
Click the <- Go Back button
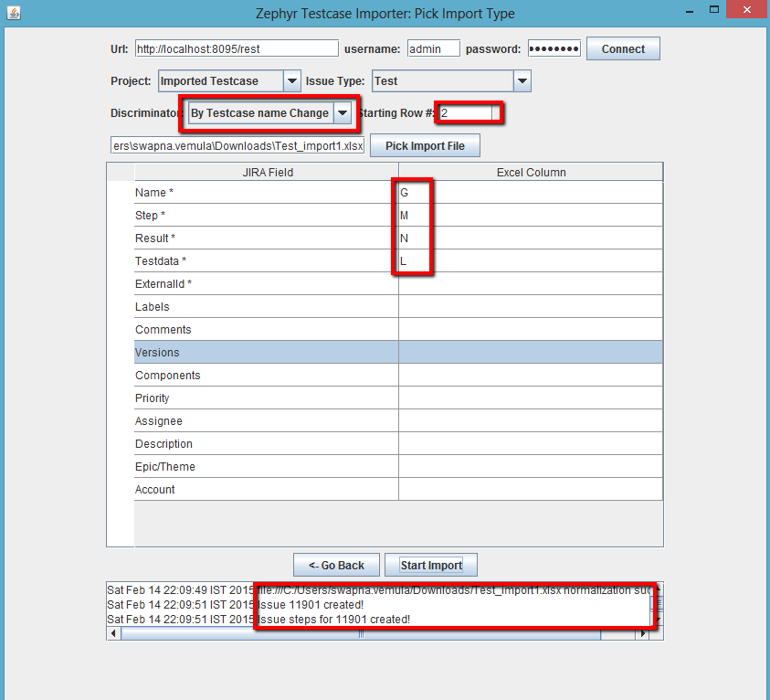336,565
